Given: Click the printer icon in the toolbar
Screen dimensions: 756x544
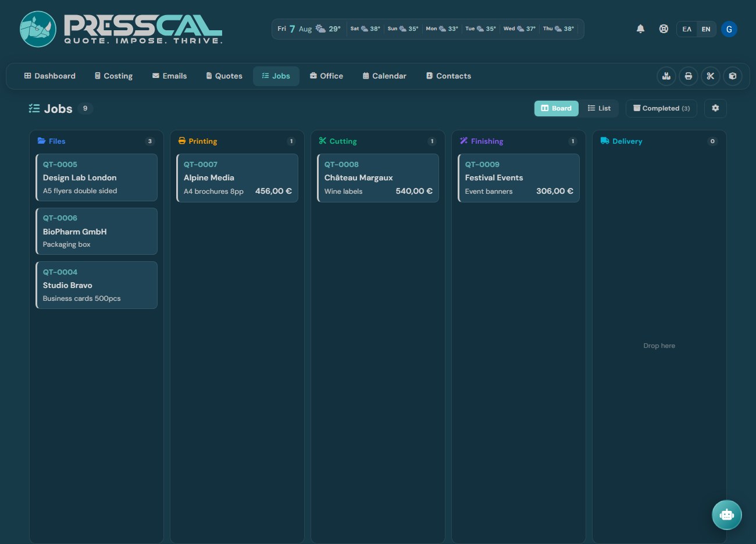Looking at the screenshot, I should (689, 76).
